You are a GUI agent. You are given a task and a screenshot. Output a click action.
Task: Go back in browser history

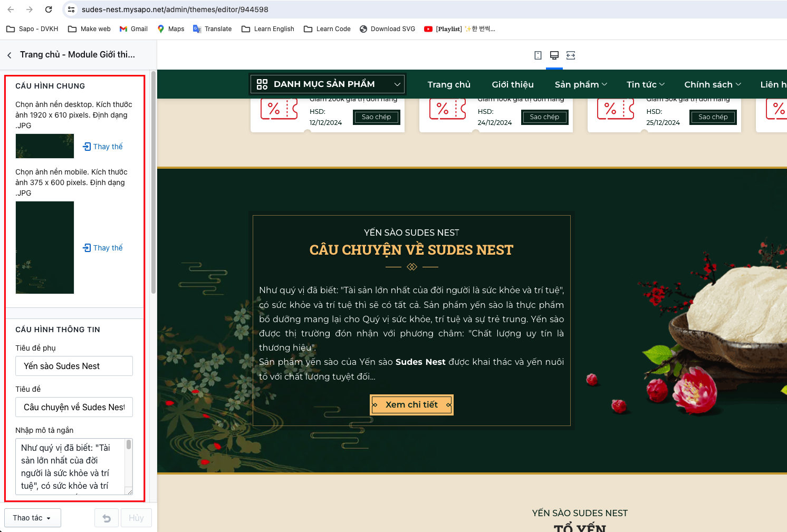[11, 9]
